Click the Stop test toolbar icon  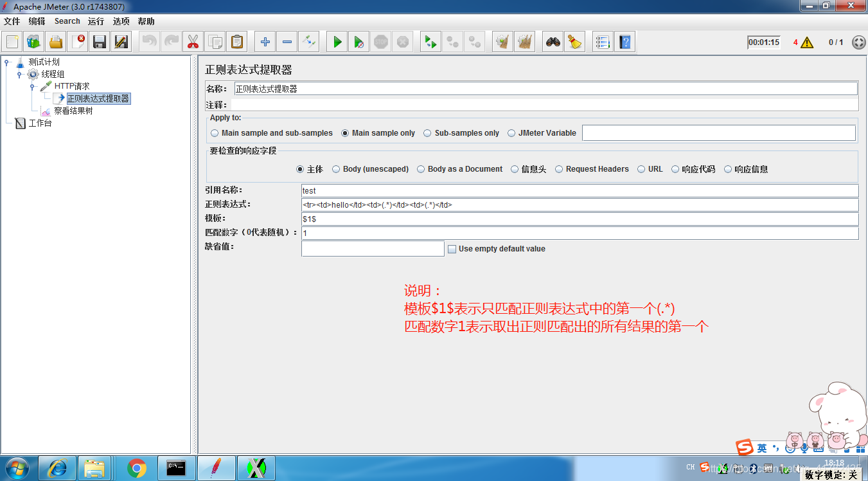click(381, 42)
